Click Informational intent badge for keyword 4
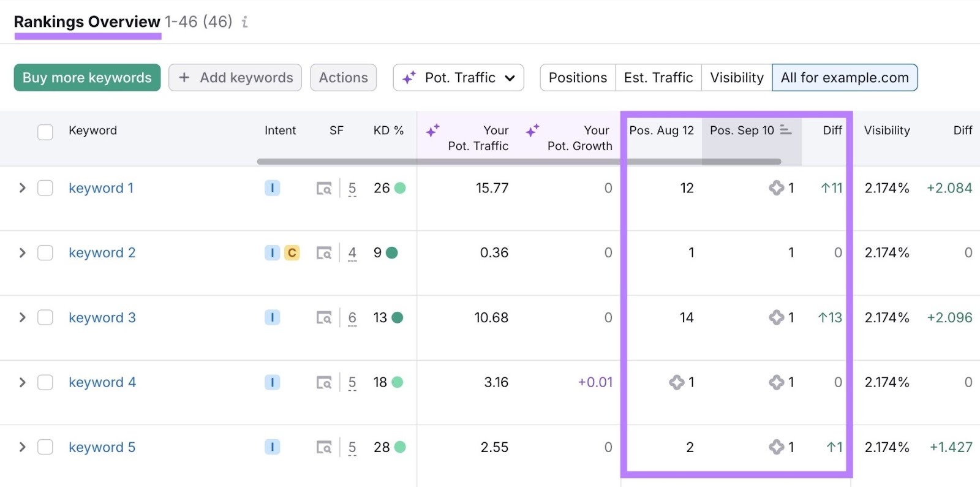Image resolution: width=980 pixels, height=487 pixels. coord(272,382)
